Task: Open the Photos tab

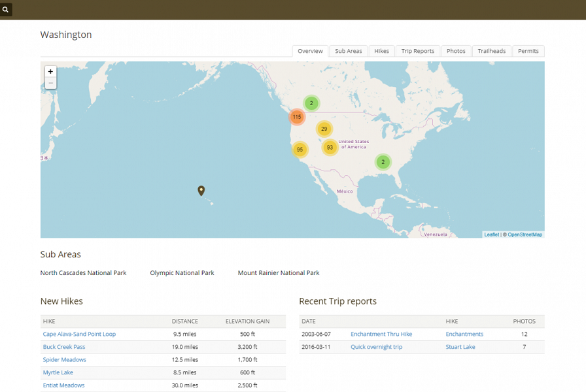Action: click(x=456, y=51)
